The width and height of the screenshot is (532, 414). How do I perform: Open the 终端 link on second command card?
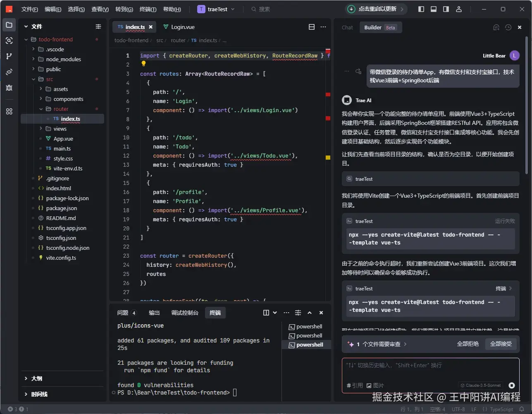tap(504, 289)
